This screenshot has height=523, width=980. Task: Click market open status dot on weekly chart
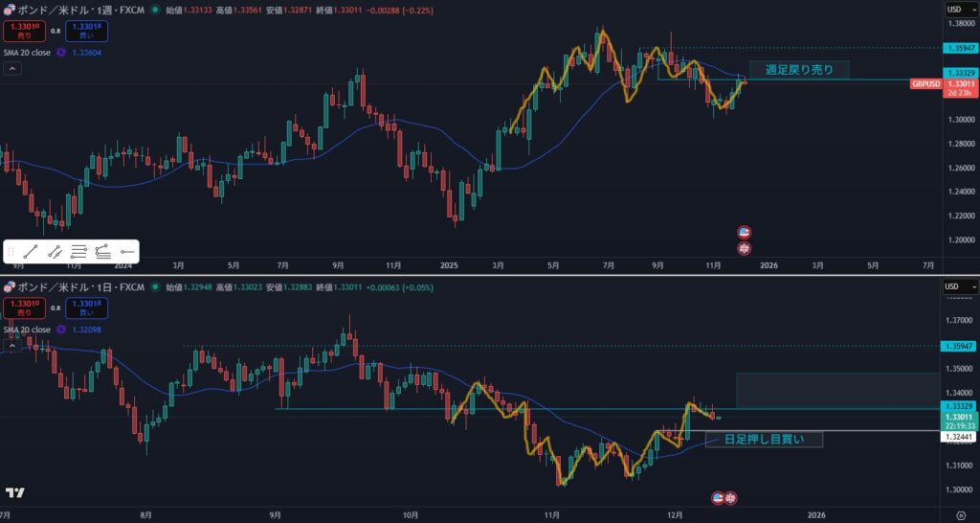[153, 10]
